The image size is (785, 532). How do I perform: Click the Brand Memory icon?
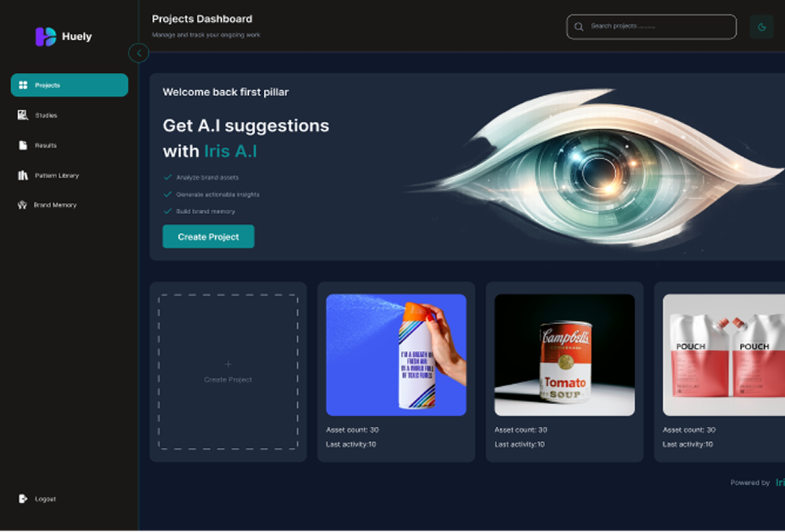pos(22,204)
